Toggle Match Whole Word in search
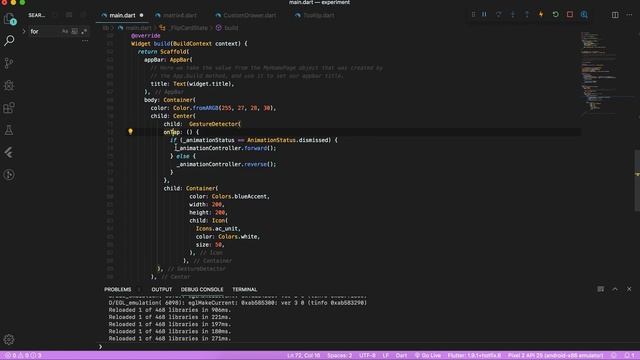 (x=74, y=31)
